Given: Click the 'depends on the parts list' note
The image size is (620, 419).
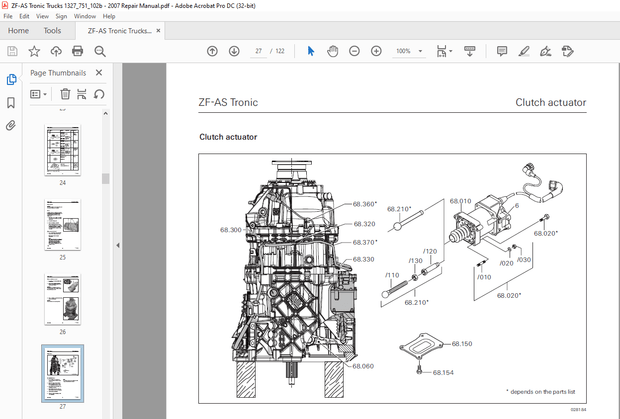Looking at the screenshot, I should point(541,392).
